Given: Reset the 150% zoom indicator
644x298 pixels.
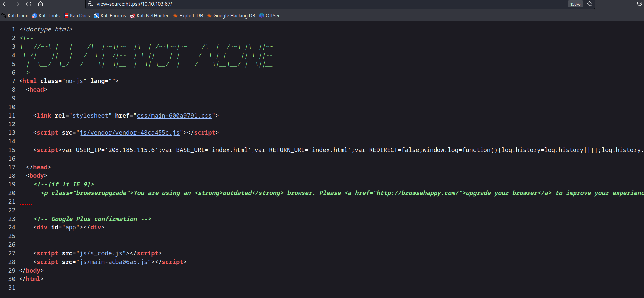Looking at the screenshot, I should (x=575, y=4).
